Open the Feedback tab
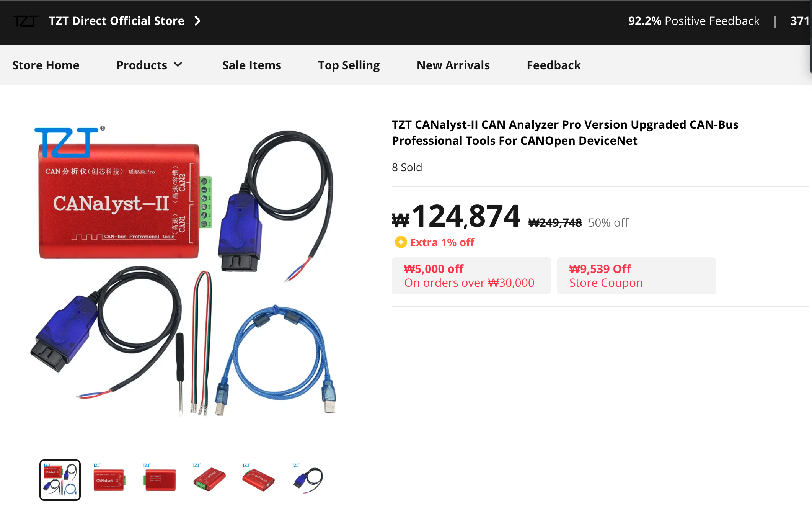 pyautogui.click(x=554, y=65)
